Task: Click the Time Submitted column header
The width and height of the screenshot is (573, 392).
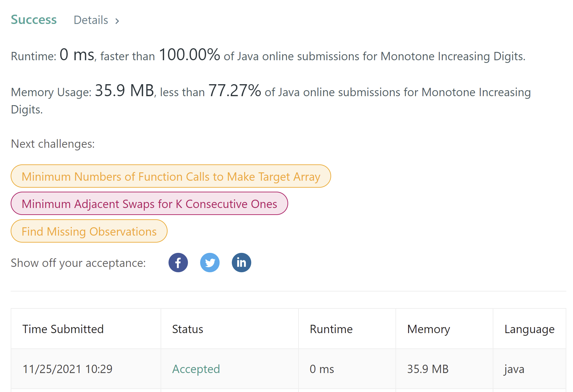Action: (x=63, y=329)
